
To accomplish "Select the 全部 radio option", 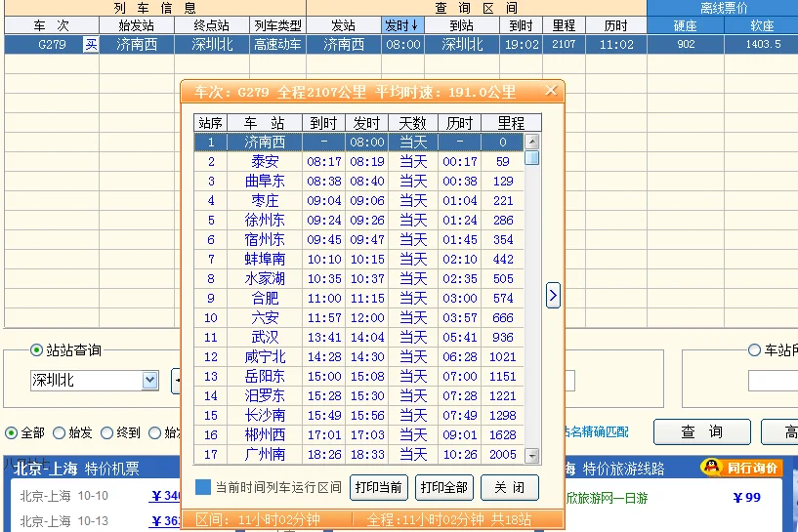I will pos(11,432).
